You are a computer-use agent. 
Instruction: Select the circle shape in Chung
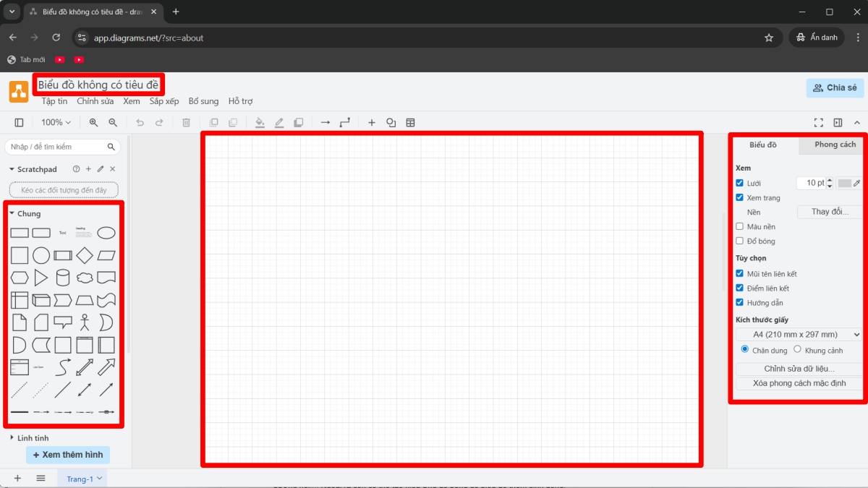coord(41,255)
